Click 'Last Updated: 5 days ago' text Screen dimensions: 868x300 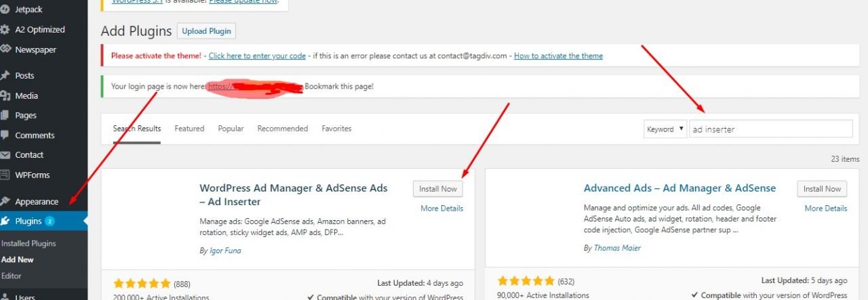804,280
